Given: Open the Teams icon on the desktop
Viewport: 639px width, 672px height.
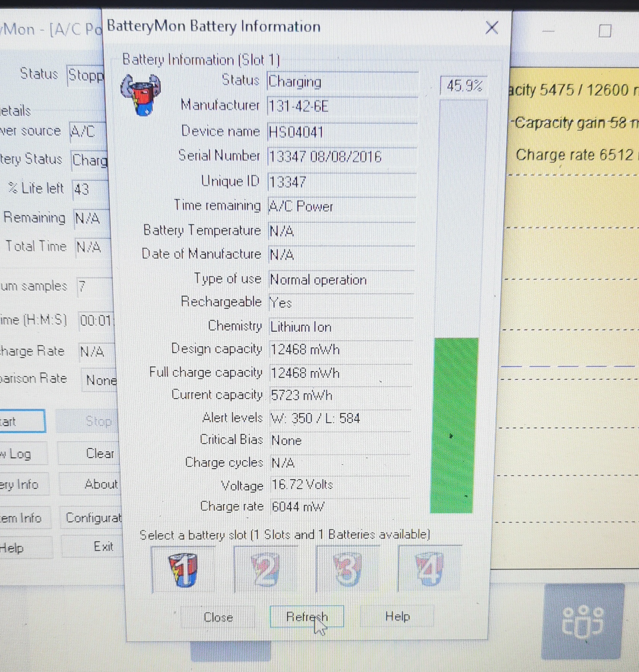Looking at the screenshot, I should [582, 622].
